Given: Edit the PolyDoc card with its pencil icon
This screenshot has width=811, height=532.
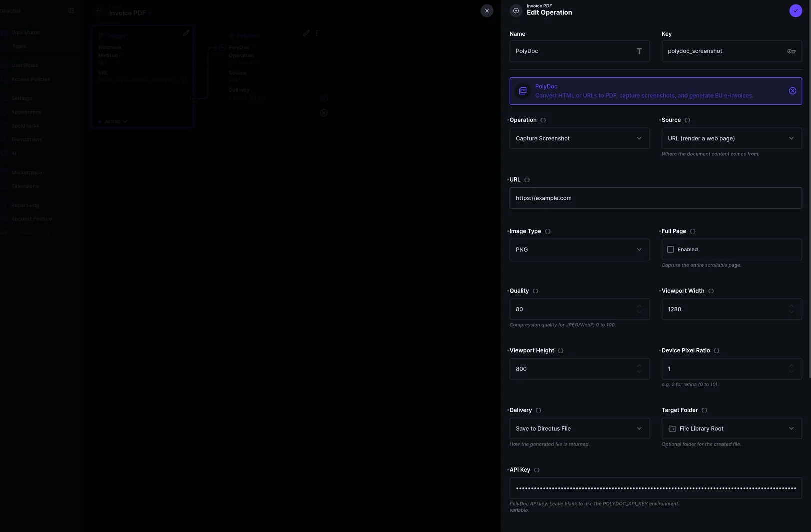Looking at the screenshot, I should point(306,33).
